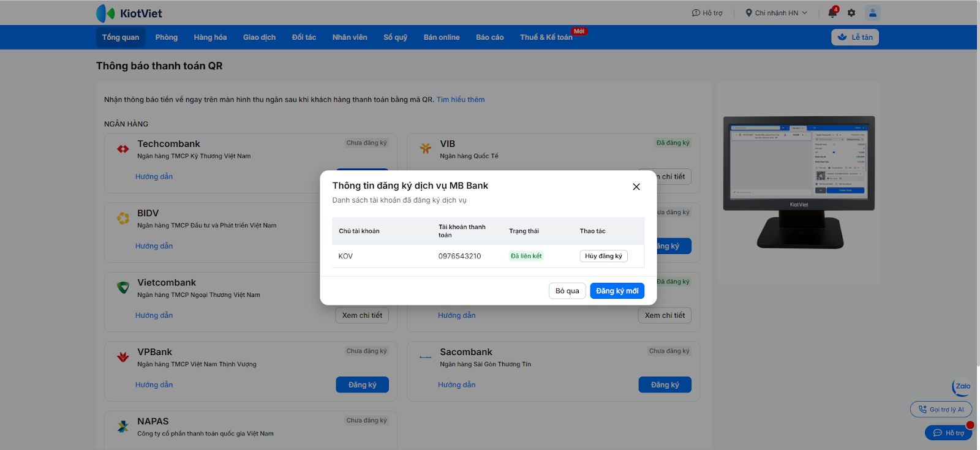Click the account number 0976543210
The width and height of the screenshot is (980, 450).
coord(459,256)
